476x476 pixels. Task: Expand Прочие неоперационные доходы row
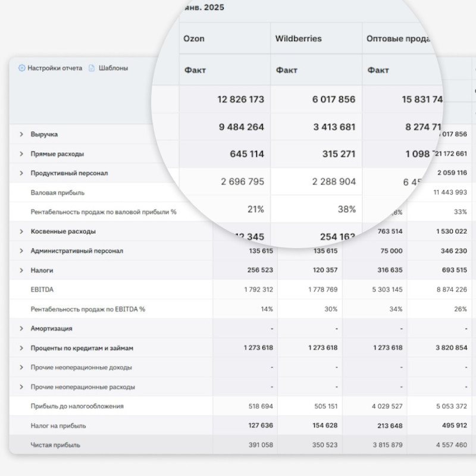coord(21,367)
